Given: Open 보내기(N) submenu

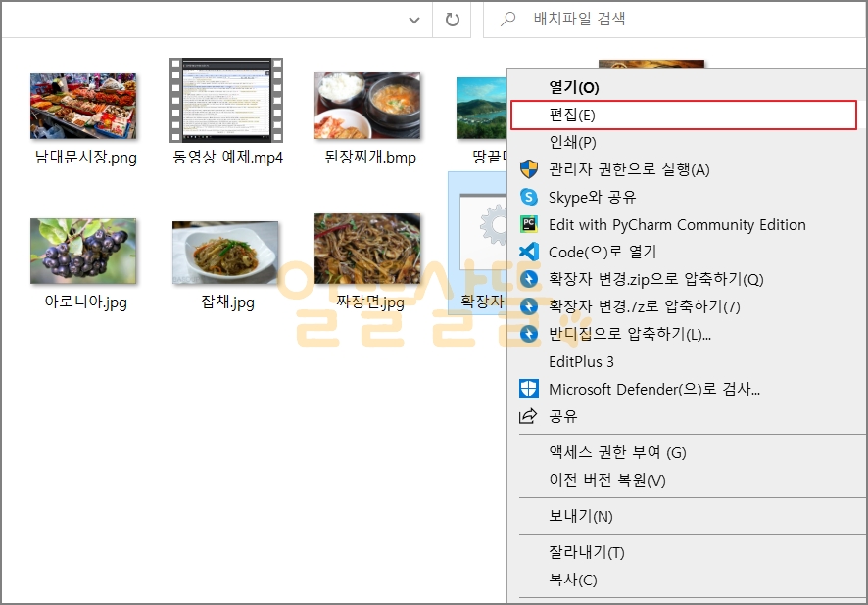Looking at the screenshot, I should 687,516.
